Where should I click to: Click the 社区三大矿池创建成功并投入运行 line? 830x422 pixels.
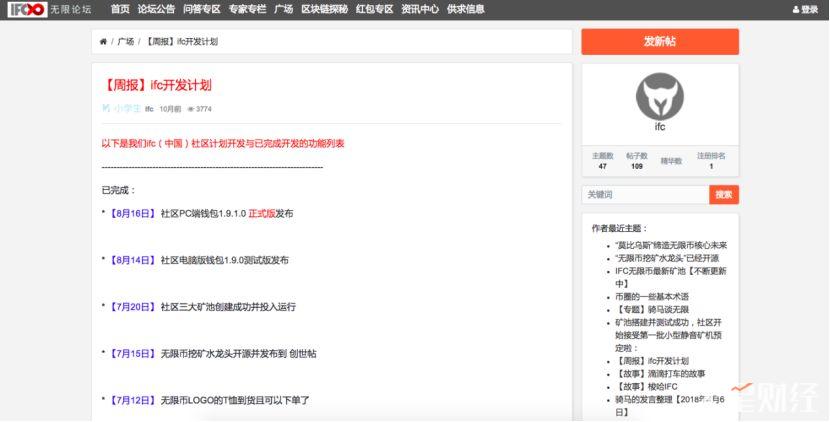point(228,307)
